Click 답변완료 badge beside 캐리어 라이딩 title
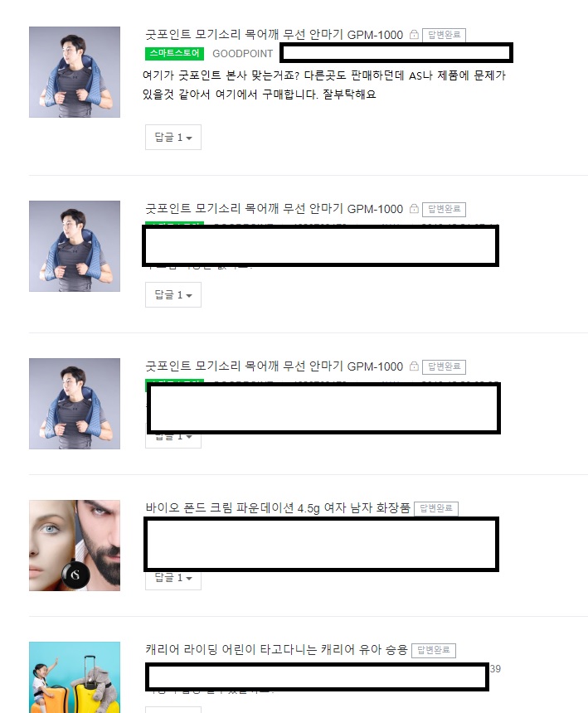The image size is (588, 713). point(434,650)
